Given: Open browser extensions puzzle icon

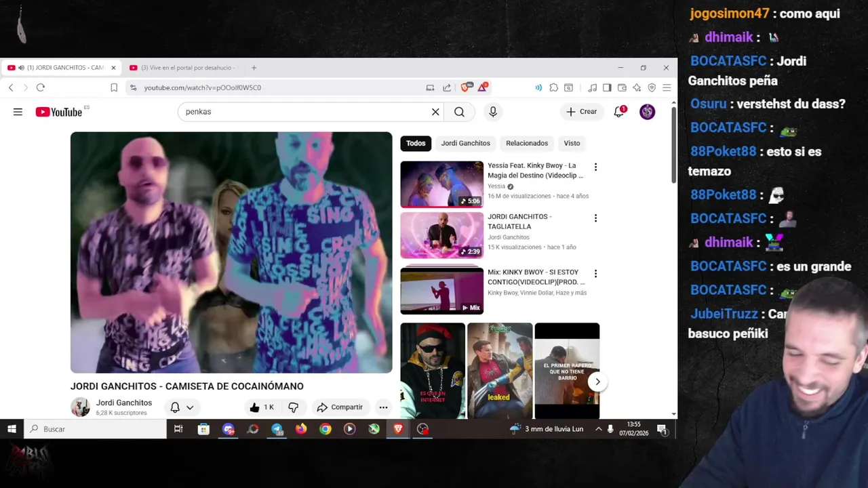Looking at the screenshot, I should (554, 87).
